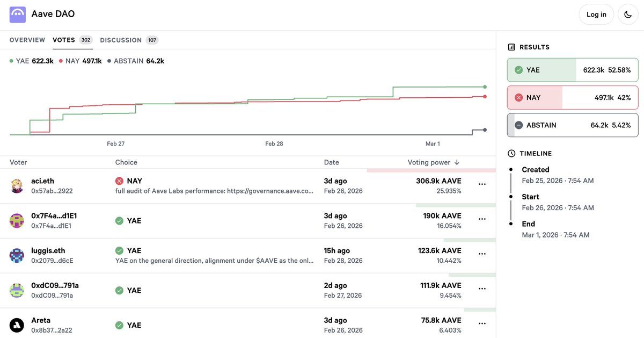This screenshot has height=338, width=644.
Task: Click 0x7F4a...d1E1 voter avatar
Action: [x=17, y=220]
